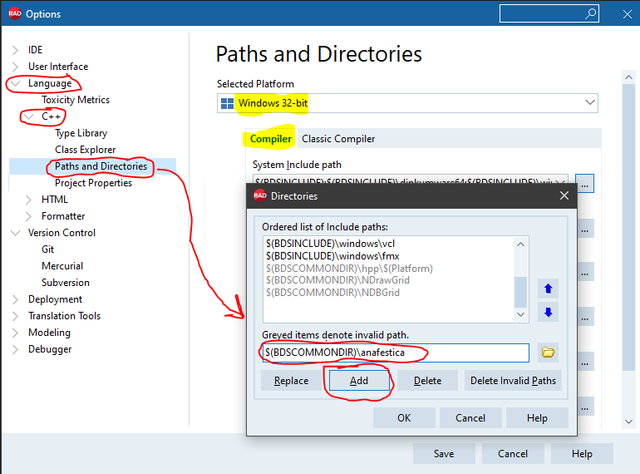
Task: Click Options page scroll-up arrow
Action: (x=629, y=77)
